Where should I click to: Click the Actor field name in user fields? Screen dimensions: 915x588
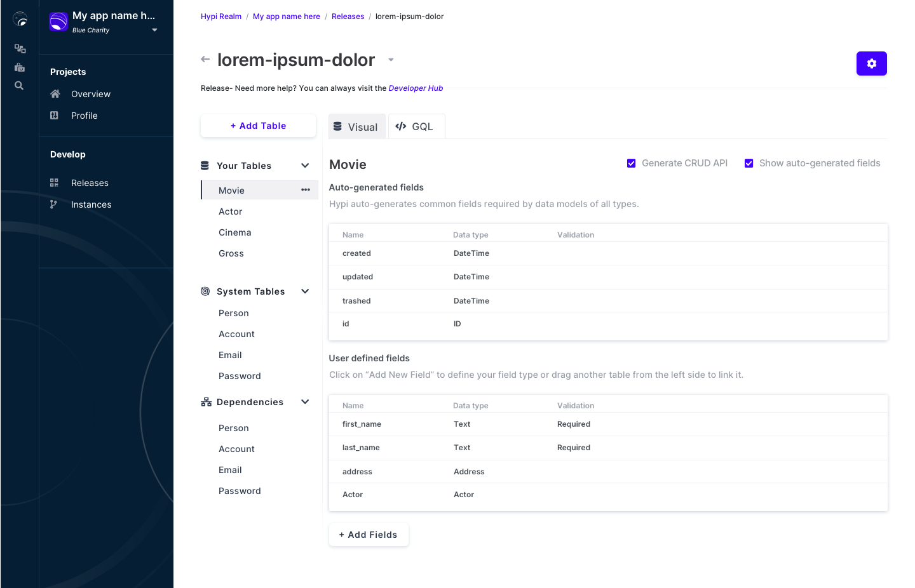(353, 495)
